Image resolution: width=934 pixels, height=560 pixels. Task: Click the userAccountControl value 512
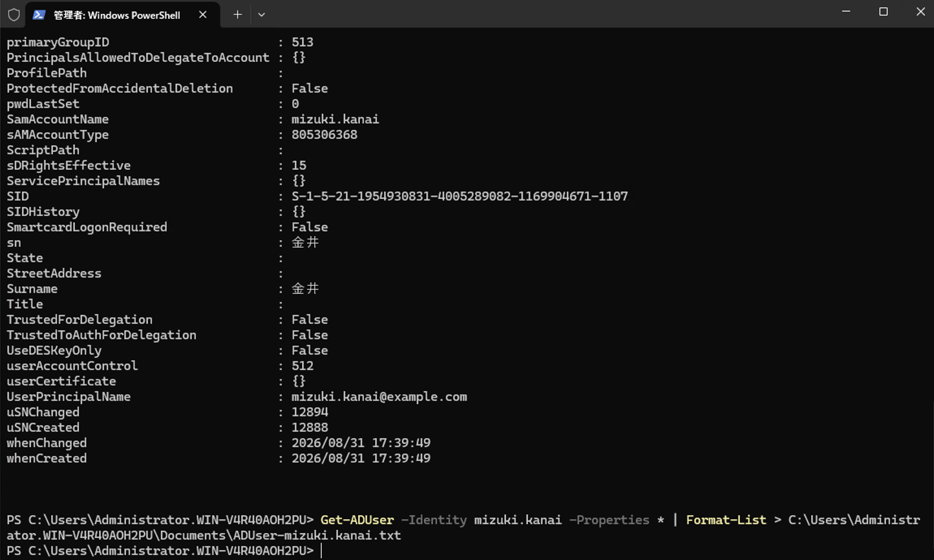coord(303,366)
